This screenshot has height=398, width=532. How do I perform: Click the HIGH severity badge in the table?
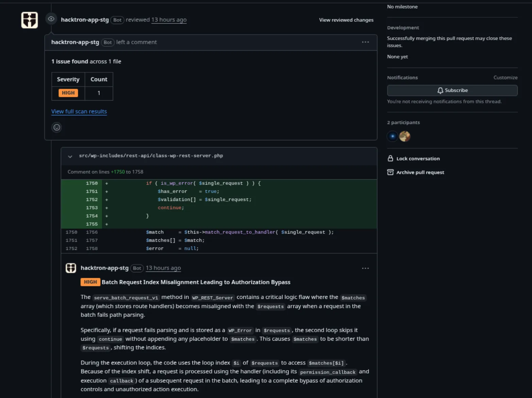click(68, 93)
